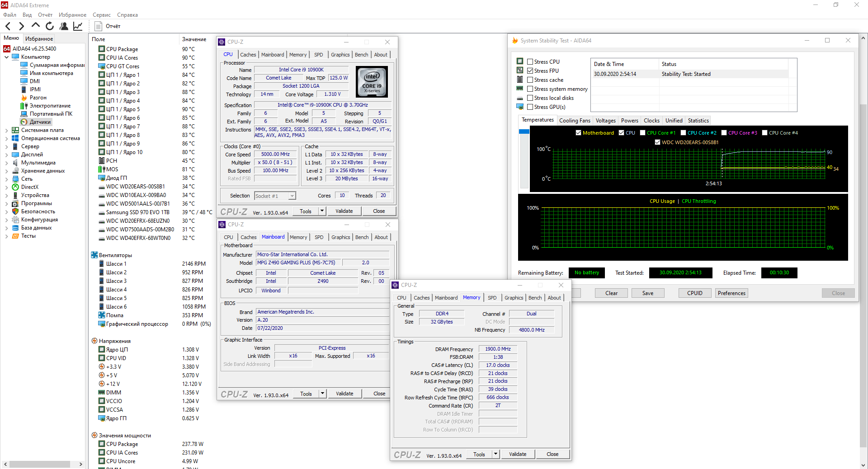Expand the Системная плата tree node
Viewport: 868px width, 469px height.
(6, 130)
